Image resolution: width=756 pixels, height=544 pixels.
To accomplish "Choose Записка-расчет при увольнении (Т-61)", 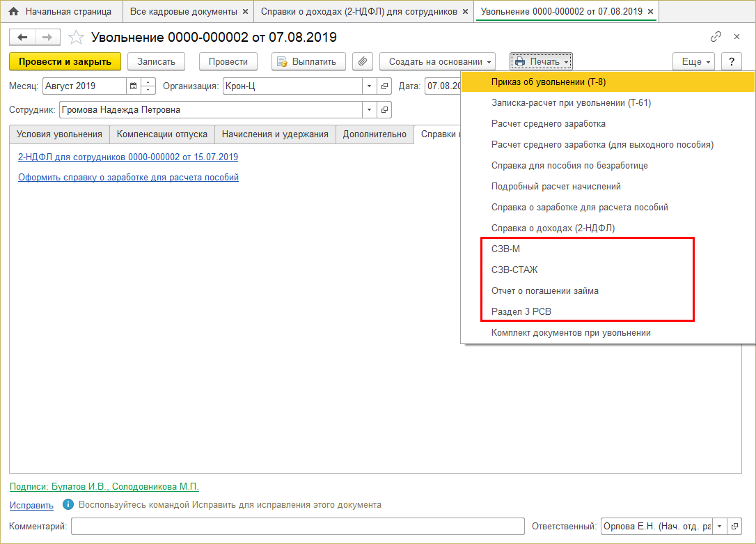I will point(571,102).
